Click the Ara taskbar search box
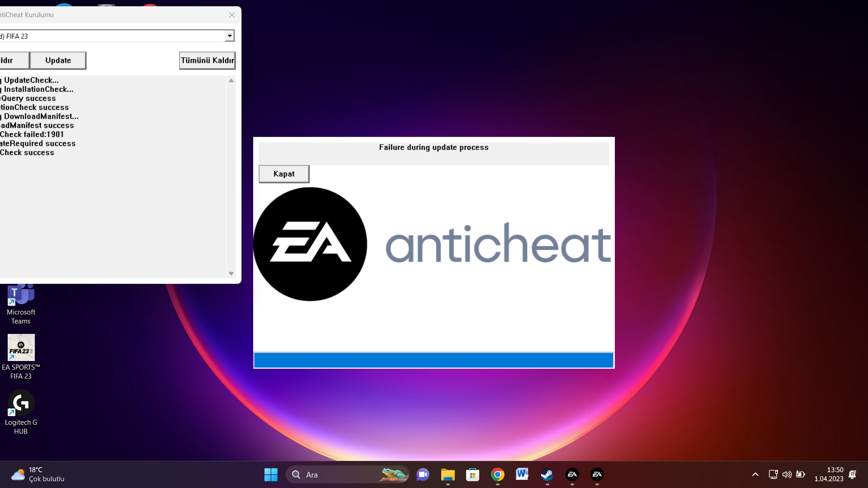868x488 pixels. coord(347,474)
